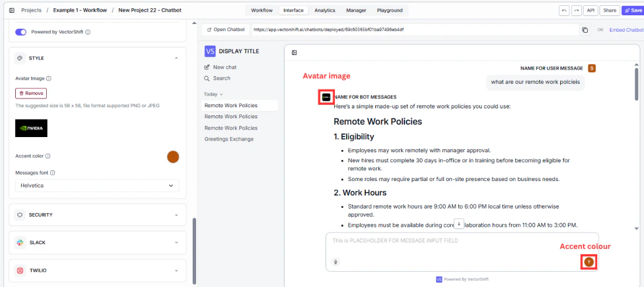Start a New chat
The height and width of the screenshot is (287, 644).
pos(221,67)
